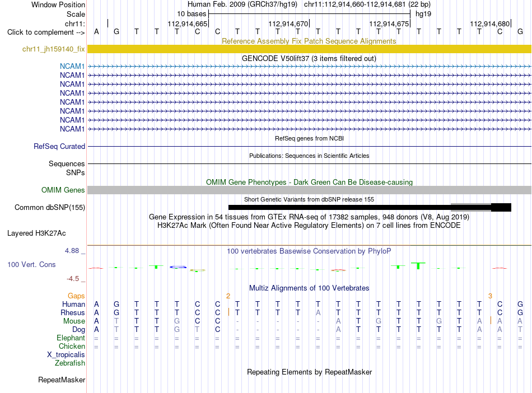Open the H3K27Ac Mark ENCODE track title
The image size is (532, 393).
pos(309,226)
